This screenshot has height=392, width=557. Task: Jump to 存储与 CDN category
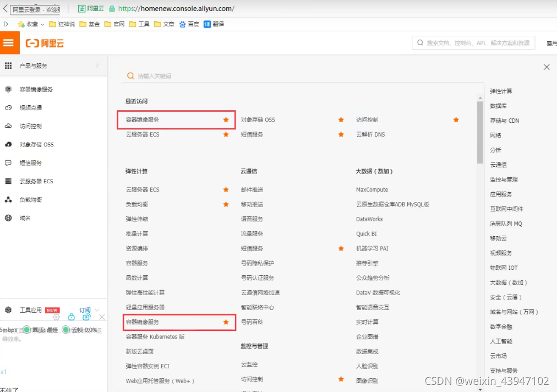[504, 121]
